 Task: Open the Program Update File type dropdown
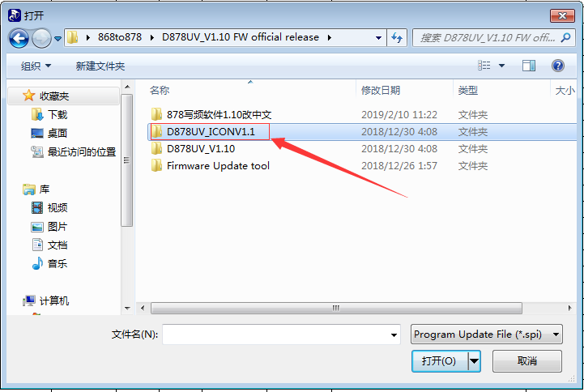pyautogui.click(x=487, y=334)
